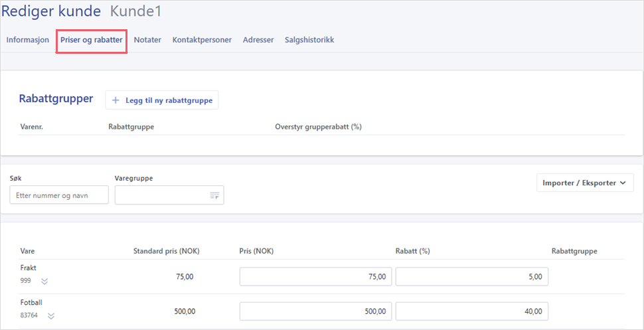Switch to the Informasjon tab
Screen dimensions: 644x330
[28, 40]
